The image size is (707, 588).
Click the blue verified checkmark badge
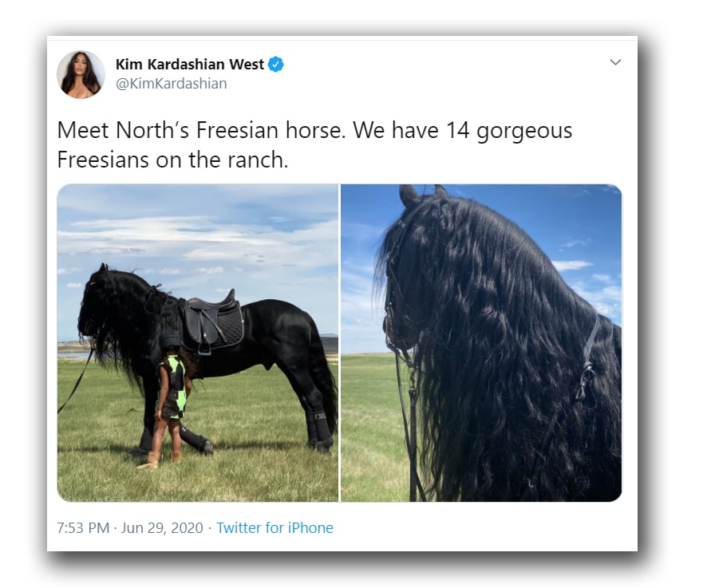pos(276,65)
